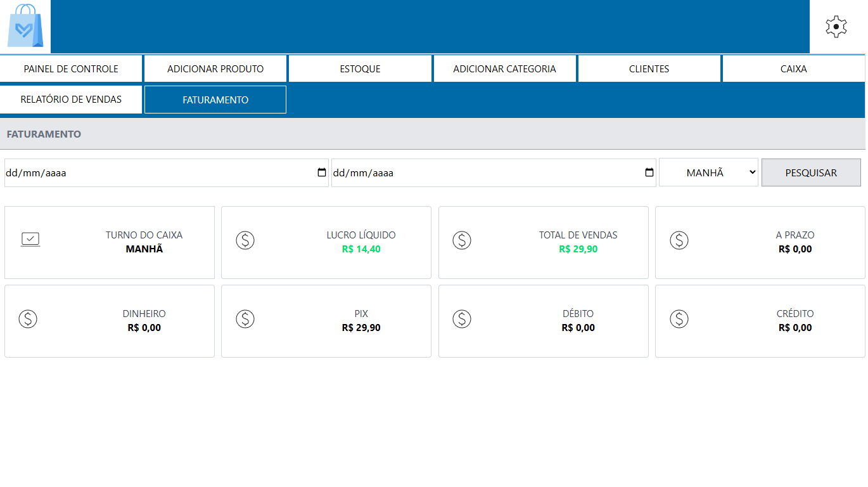Open settings via the gear icon
Image resolution: width=868 pixels, height=487 pixels.
point(836,27)
